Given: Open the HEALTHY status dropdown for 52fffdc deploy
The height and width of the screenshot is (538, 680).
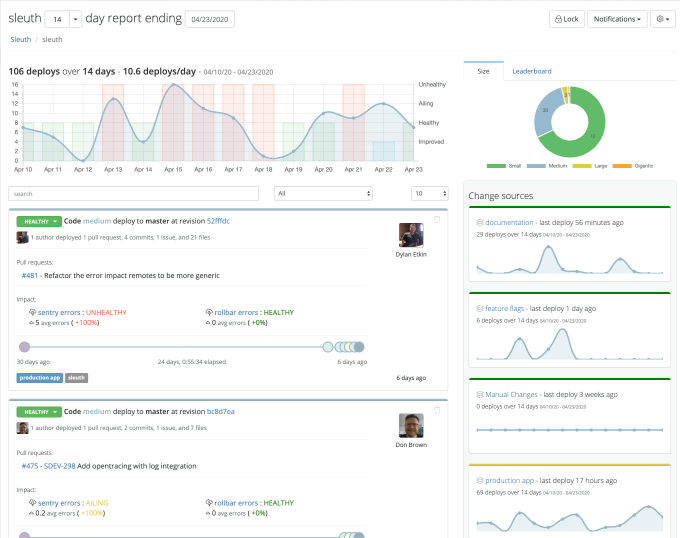Looking at the screenshot, I should pyautogui.click(x=39, y=220).
